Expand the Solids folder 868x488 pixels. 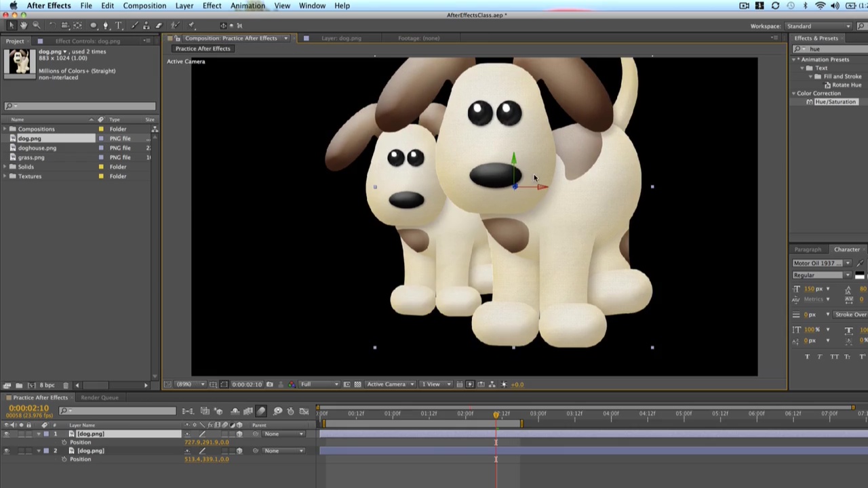(x=5, y=167)
